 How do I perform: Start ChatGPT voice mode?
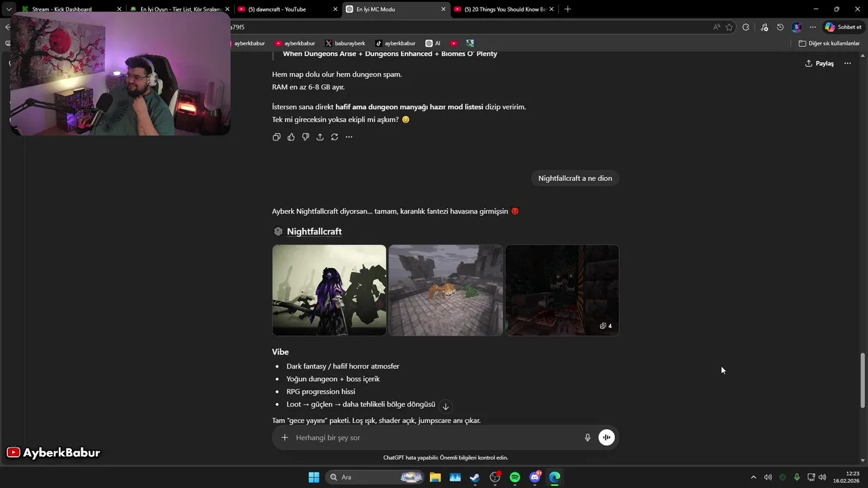[x=606, y=438]
